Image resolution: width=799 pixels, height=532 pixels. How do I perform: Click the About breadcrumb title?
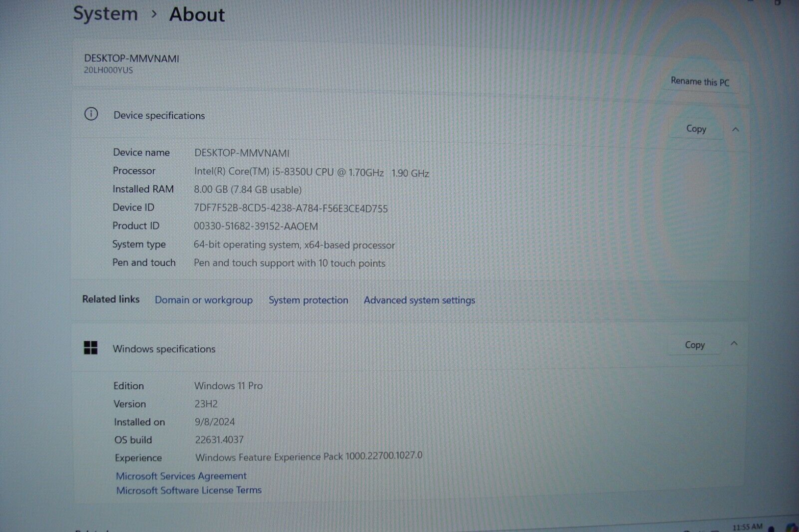point(197,14)
